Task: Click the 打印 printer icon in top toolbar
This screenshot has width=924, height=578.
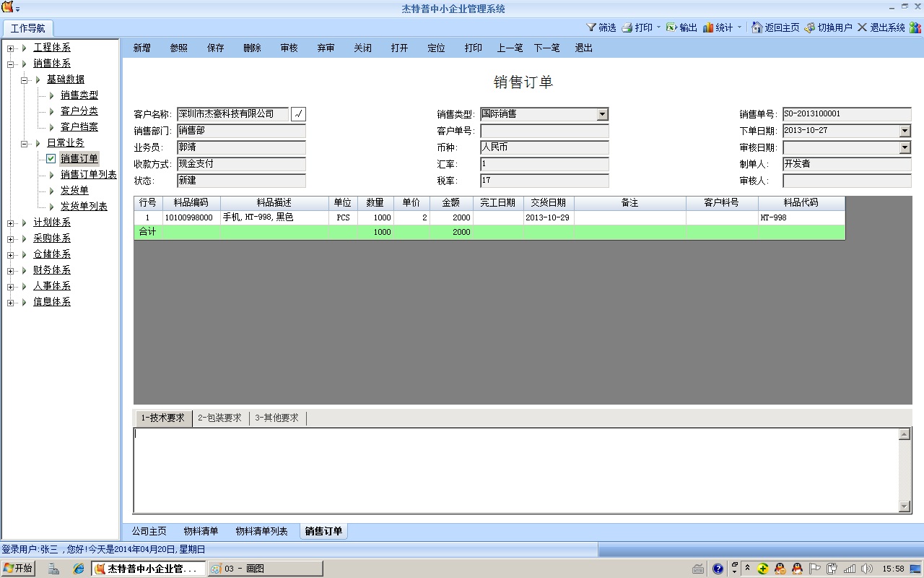Action: click(627, 27)
